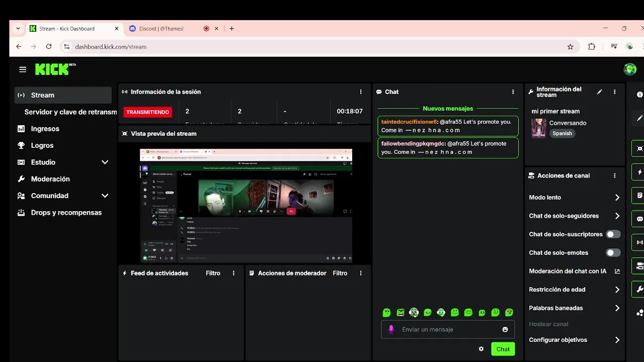Bookmark this page with the star icon
The image size is (644, 362).
click(570, 47)
